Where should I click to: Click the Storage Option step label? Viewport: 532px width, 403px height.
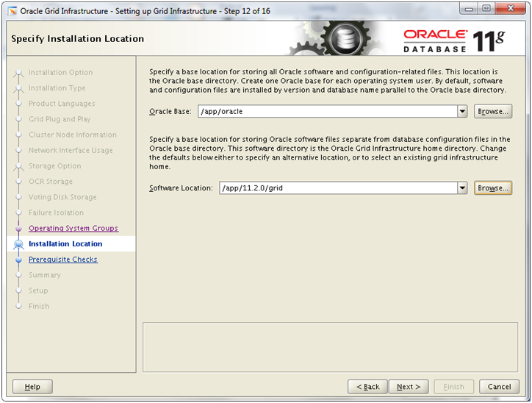[55, 166]
